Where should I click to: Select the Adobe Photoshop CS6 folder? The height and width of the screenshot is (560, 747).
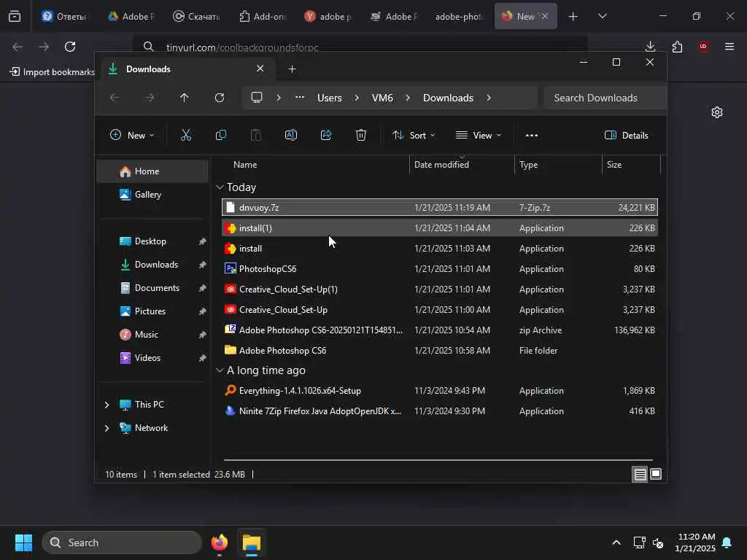tap(440, 351)
